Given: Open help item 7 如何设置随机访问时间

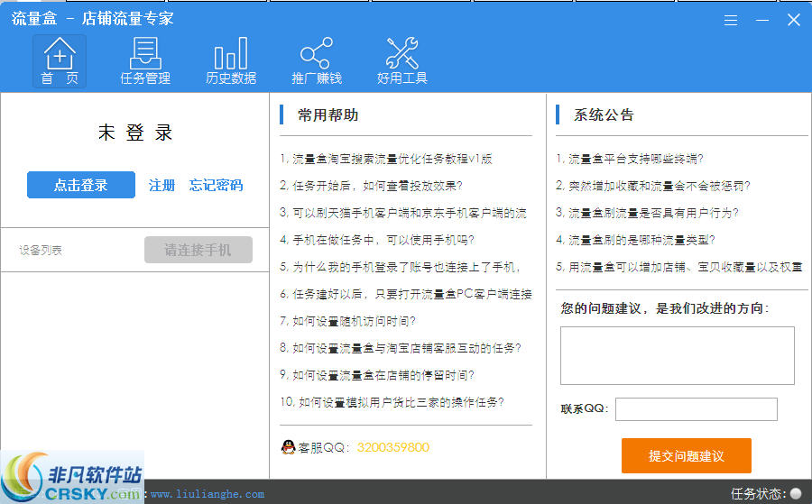Looking at the screenshot, I should click(347, 321).
